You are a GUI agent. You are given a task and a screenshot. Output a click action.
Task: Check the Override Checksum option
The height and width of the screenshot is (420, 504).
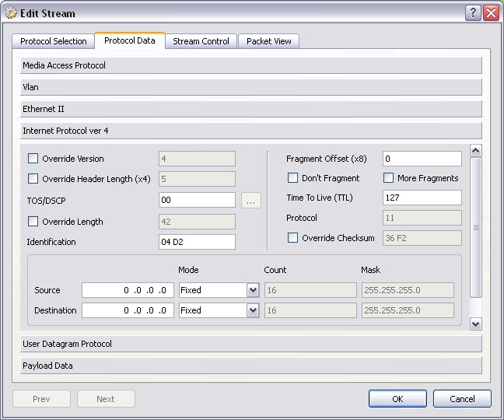pyautogui.click(x=293, y=238)
